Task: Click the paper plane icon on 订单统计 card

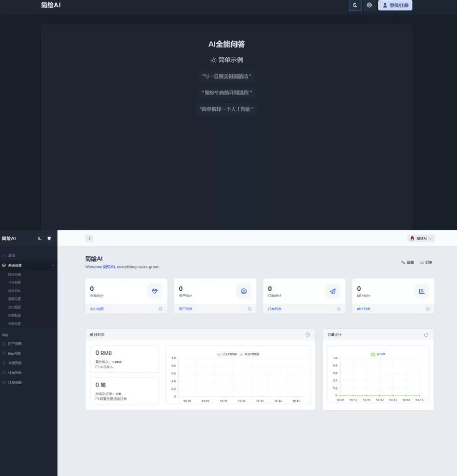Action: [333, 291]
